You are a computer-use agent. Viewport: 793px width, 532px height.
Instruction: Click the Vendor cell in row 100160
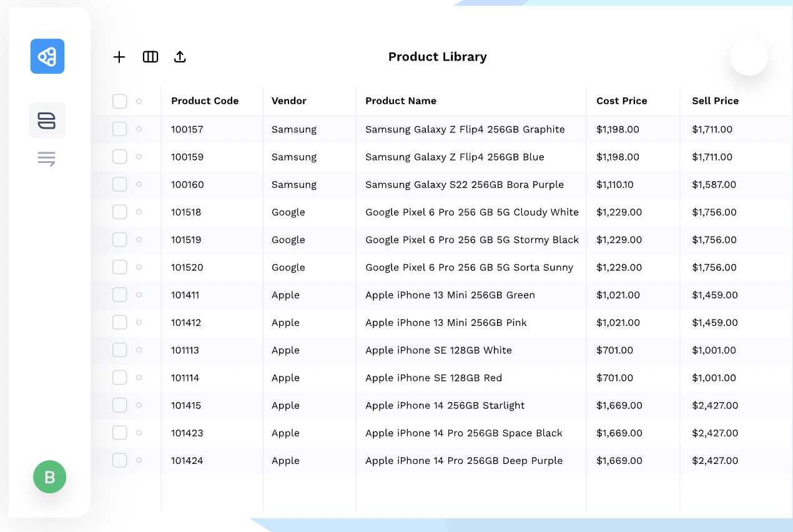294,184
